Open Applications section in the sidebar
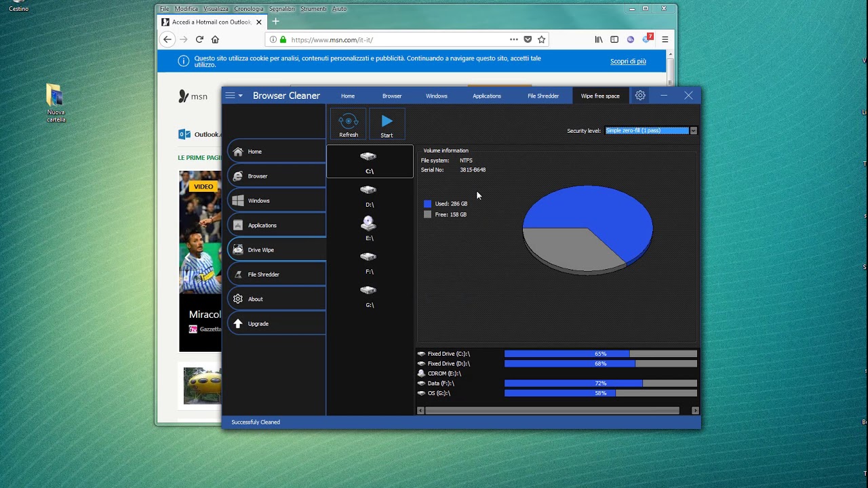The width and height of the screenshot is (868, 488). click(x=277, y=225)
